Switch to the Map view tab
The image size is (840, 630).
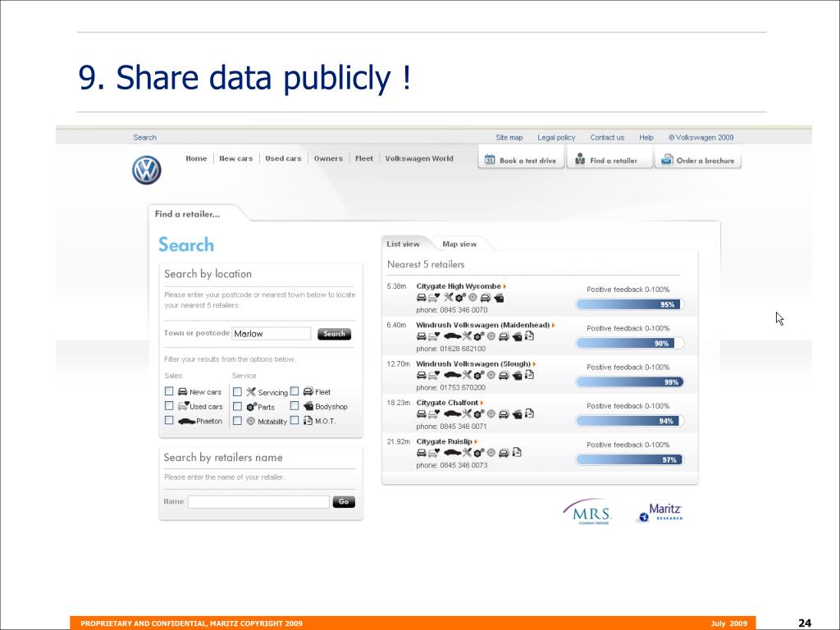tap(459, 244)
